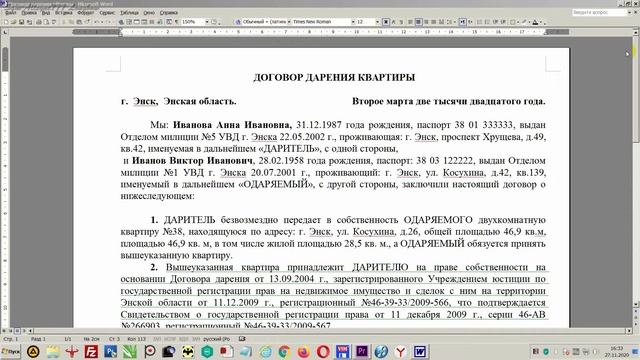Toggle italic formatting (К)

click(x=393, y=22)
